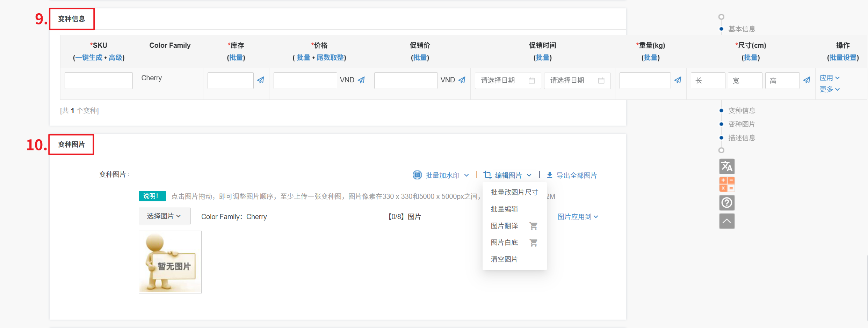Apply stock value using paper plane icon
This screenshot has height=328, width=868.
point(261,80)
